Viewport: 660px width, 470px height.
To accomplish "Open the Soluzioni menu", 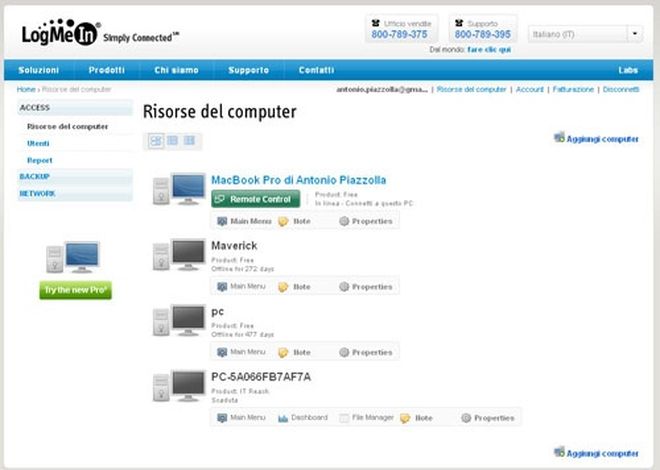I will click(39, 70).
